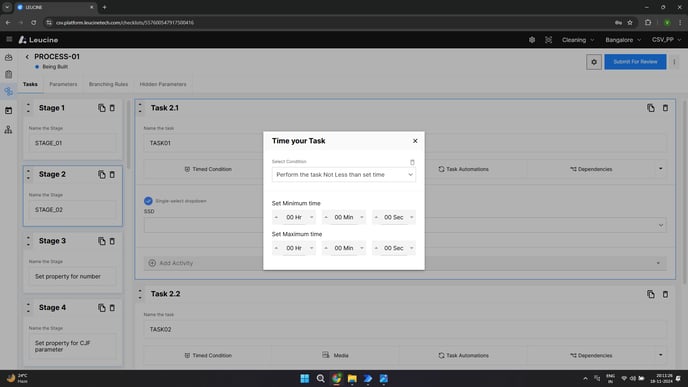688x387 pixels.
Task: Open Timed Condition for Task 2.2
Action: click(x=208, y=355)
